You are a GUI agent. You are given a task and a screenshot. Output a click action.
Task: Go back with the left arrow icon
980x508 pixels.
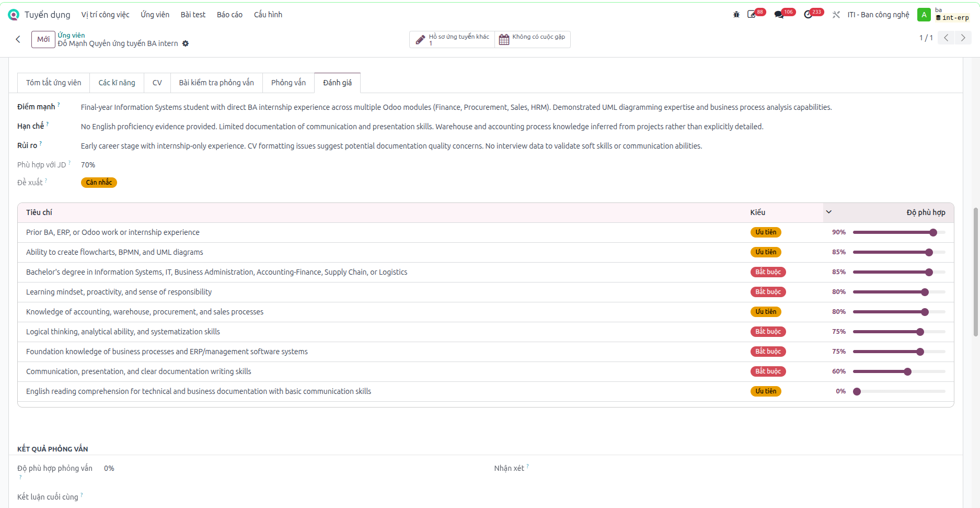click(x=18, y=39)
